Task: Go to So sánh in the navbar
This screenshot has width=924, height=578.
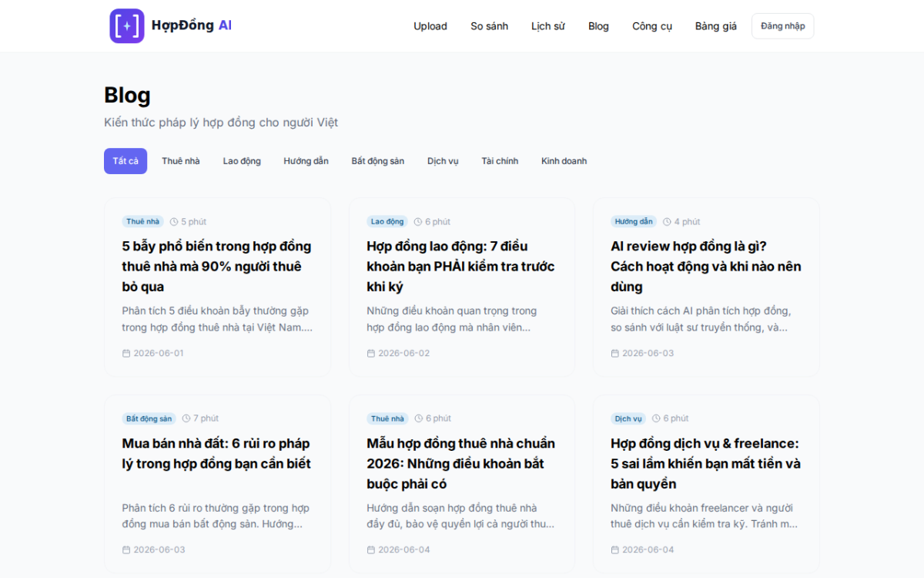Action: 490,26
